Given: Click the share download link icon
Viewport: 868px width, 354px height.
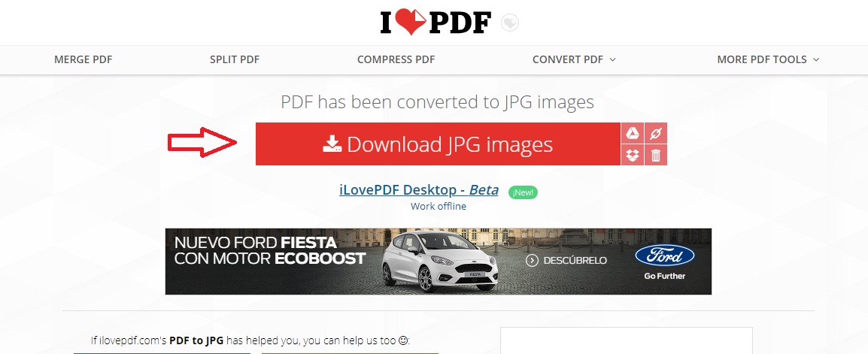Looking at the screenshot, I should point(656,134).
